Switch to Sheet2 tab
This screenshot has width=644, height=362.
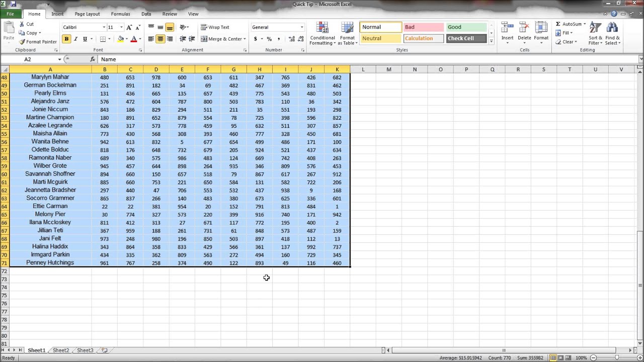pos(61,350)
